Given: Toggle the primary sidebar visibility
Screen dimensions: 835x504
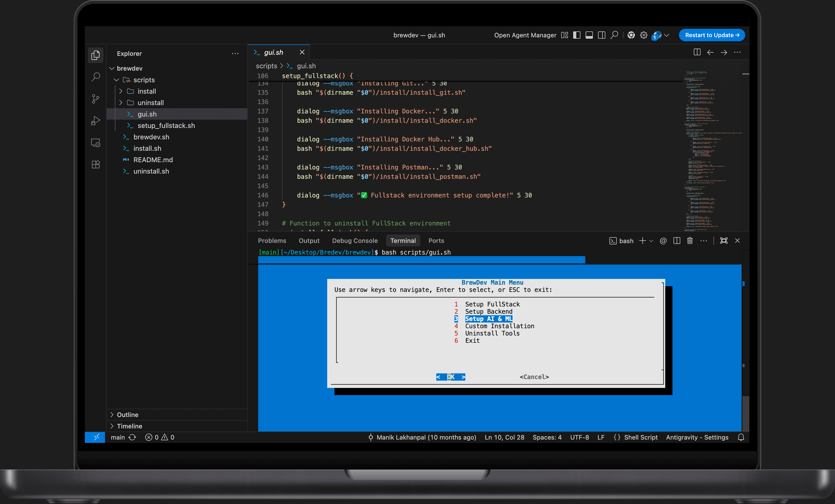Looking at the screenshot, I should (x=577, y=35).
